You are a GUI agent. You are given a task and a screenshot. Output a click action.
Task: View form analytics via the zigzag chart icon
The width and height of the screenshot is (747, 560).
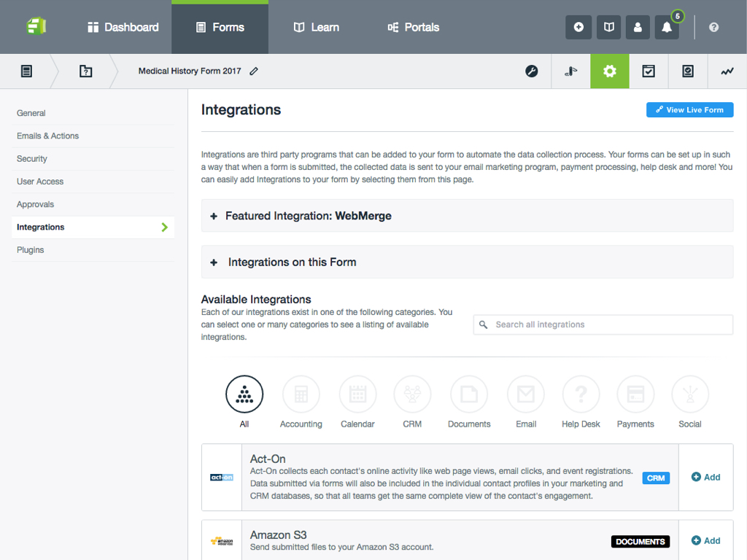tap(727, 71)
